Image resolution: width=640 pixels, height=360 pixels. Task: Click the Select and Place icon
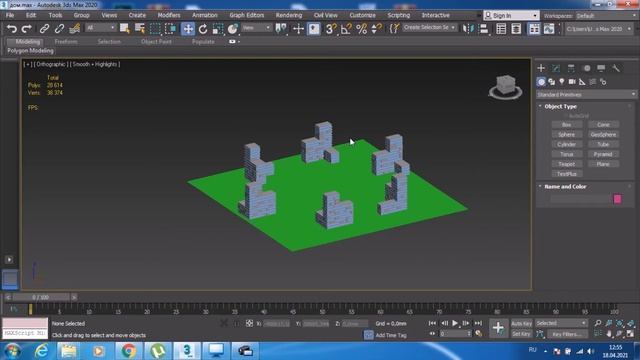tap(233, 29)
